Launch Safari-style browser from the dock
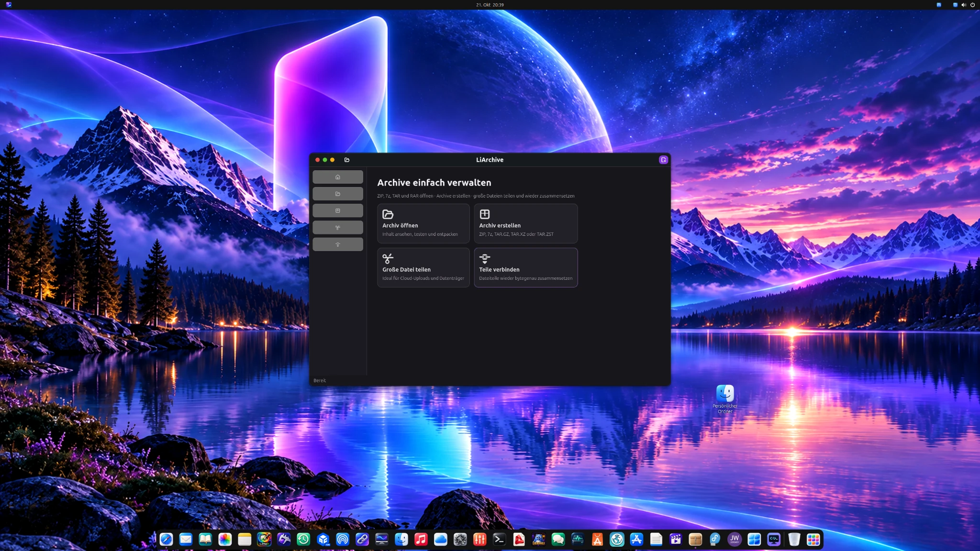Screen dimensions: 980x551 166,540
